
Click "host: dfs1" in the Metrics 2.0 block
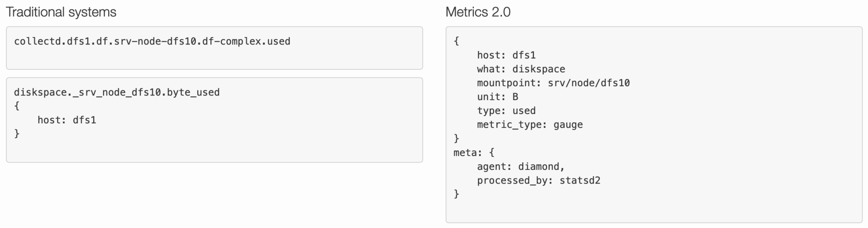click(x=506, y=55)
